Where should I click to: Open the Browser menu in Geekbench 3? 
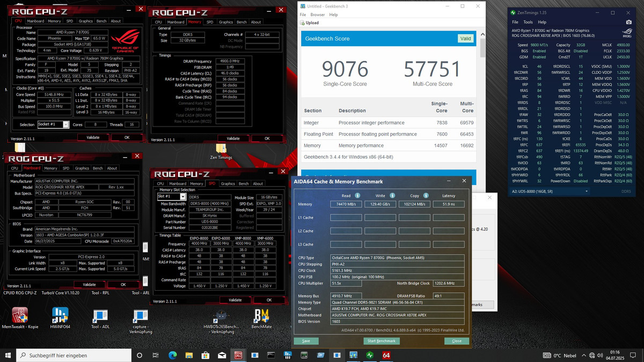[318, 14]
